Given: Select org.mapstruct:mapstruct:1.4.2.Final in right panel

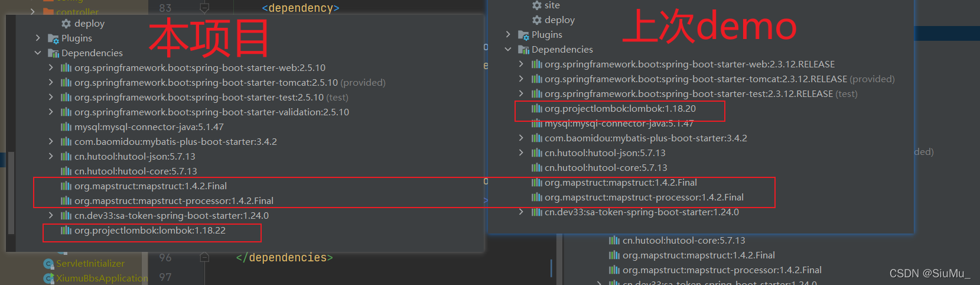Looking at the screenshot, I should 621,183.
